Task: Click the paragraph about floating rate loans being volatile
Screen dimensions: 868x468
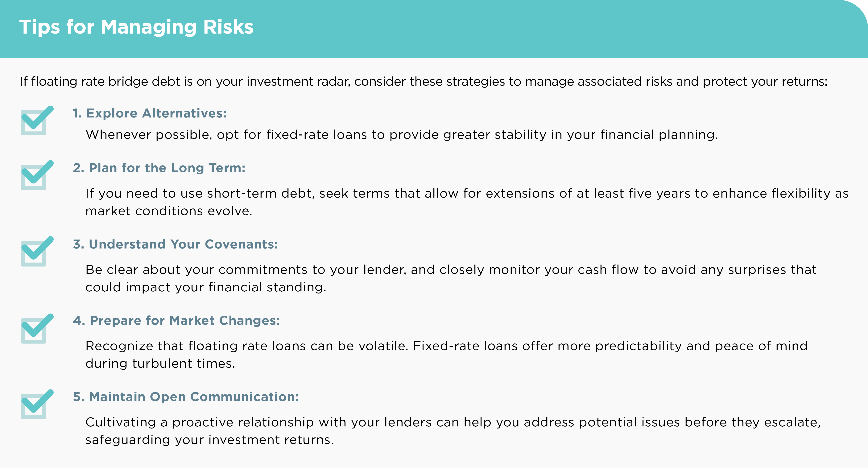Action: 446,355
